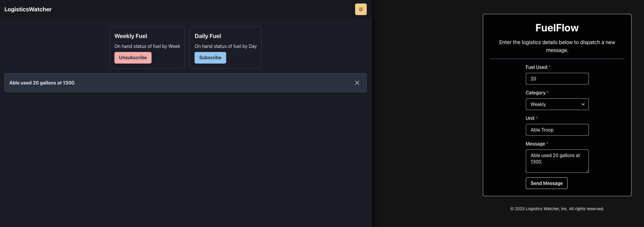644x227 pixels.
Task: Unsubscribe from Weekly Fuel
Action: 133,58
